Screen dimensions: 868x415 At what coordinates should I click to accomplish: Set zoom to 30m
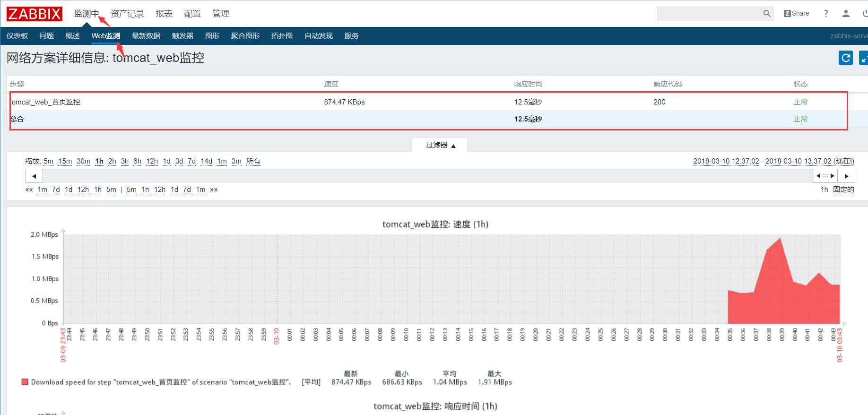click(84, 161)
